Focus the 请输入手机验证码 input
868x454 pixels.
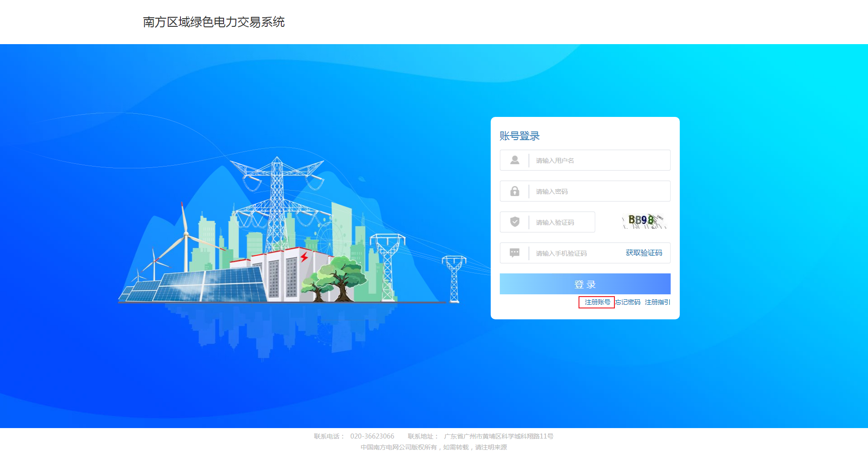point(575,253)
